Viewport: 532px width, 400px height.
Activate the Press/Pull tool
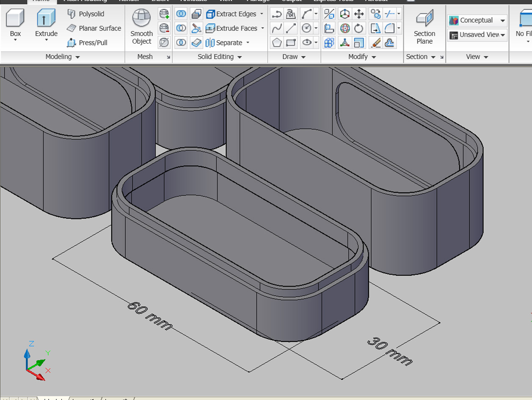point(87,43)
